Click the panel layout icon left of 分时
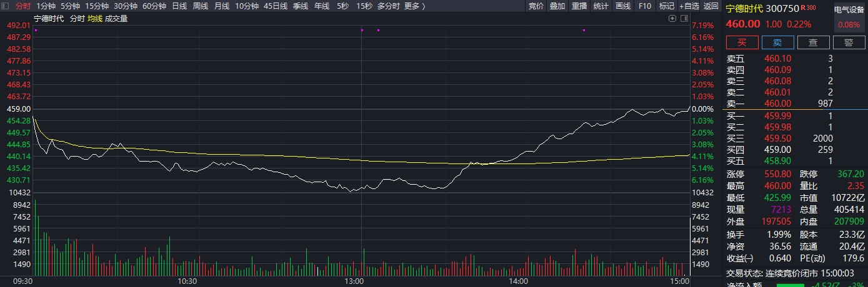This screenshot has height=287, width=868. click(x=6, y=6)
